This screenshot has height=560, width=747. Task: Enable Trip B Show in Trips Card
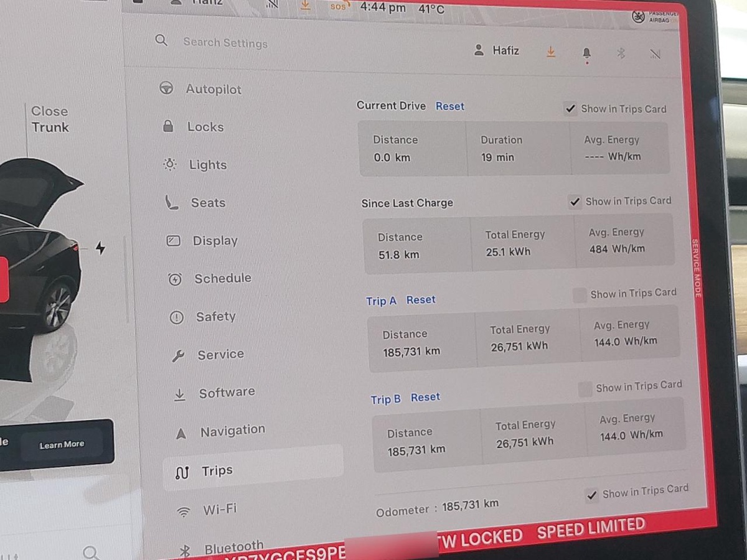point(585,390)
